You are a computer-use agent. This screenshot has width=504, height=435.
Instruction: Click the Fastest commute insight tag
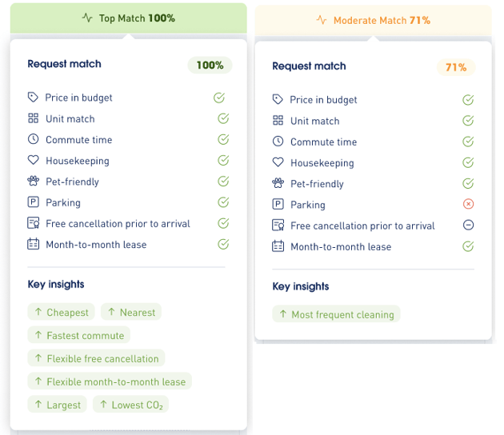pos(73,335)
